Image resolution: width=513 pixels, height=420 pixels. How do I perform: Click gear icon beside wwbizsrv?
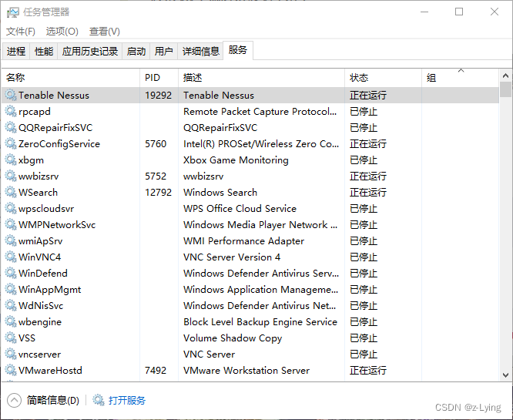11,176
